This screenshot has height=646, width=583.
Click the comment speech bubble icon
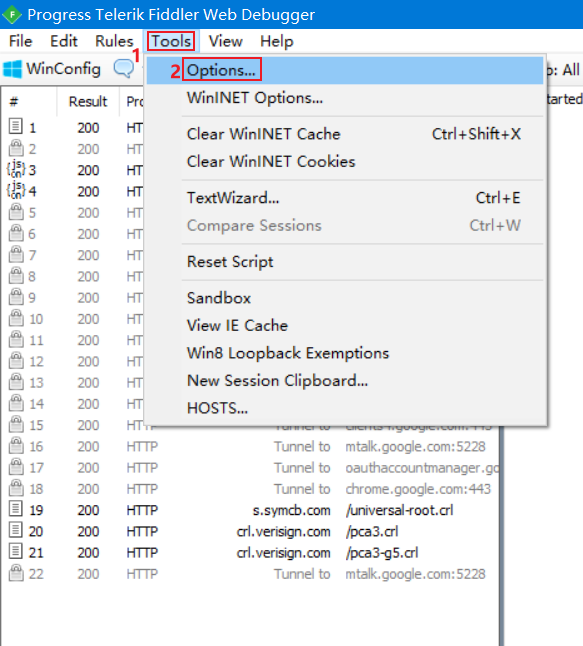click(x=124, y=68)
